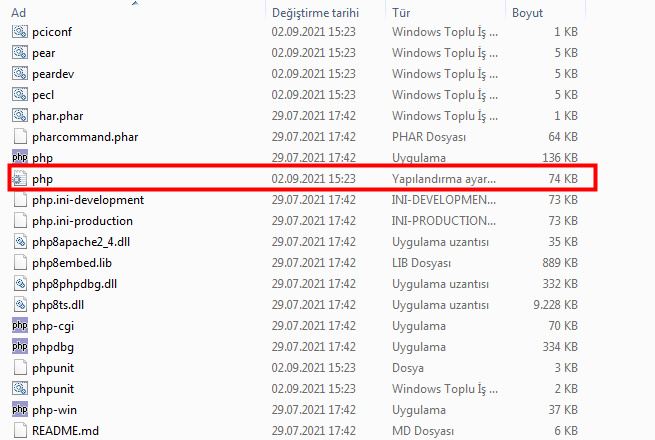The width and height of the screenshot is (655, 440).
Task: Click the php8phpdbg.dll icon
Action: (x=20, y=284)
